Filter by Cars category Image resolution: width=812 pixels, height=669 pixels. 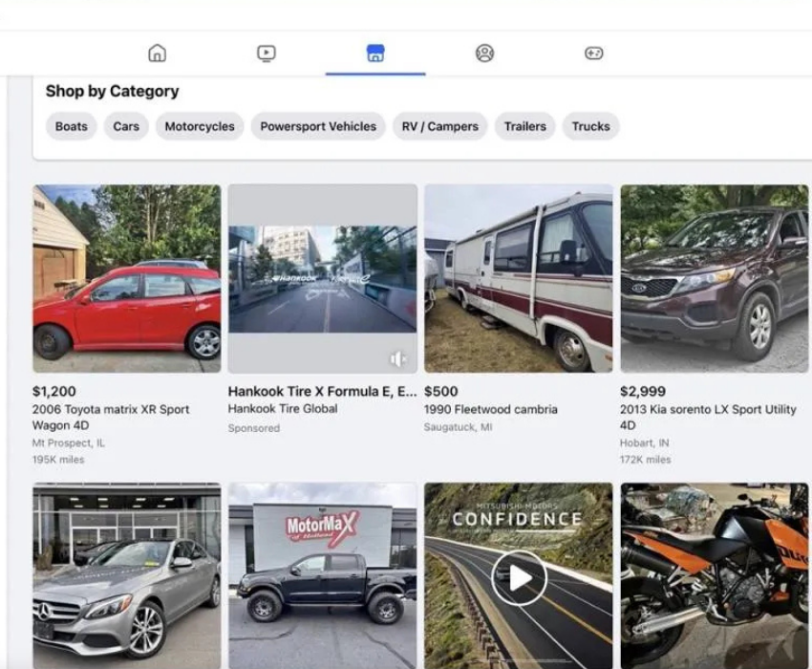126,126
